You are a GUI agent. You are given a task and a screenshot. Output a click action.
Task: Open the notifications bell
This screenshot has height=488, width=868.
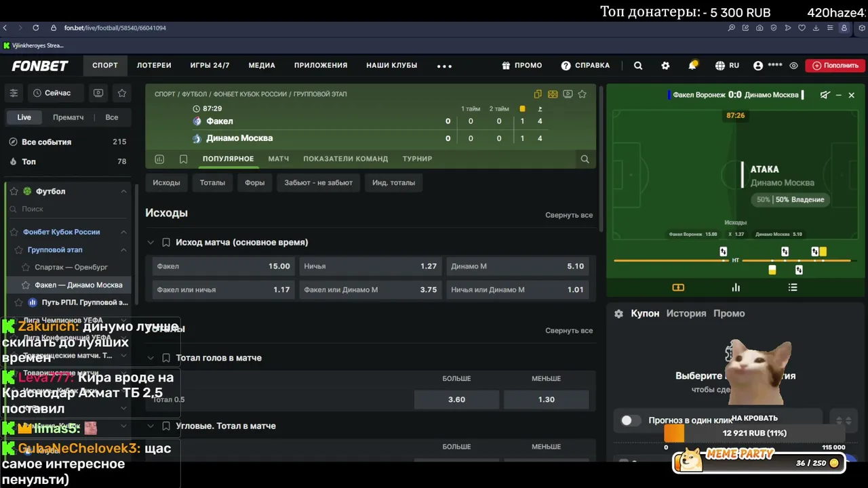coord(692,66)
